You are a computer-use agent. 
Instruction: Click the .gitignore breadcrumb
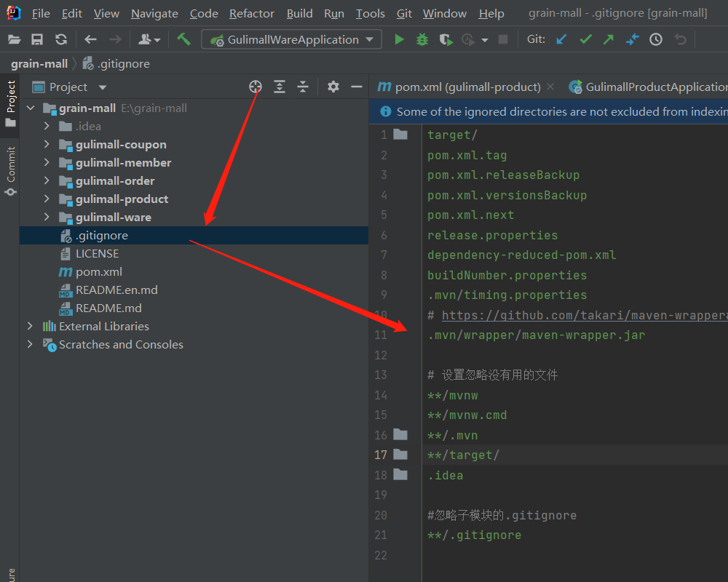click(x=116, y=63)
